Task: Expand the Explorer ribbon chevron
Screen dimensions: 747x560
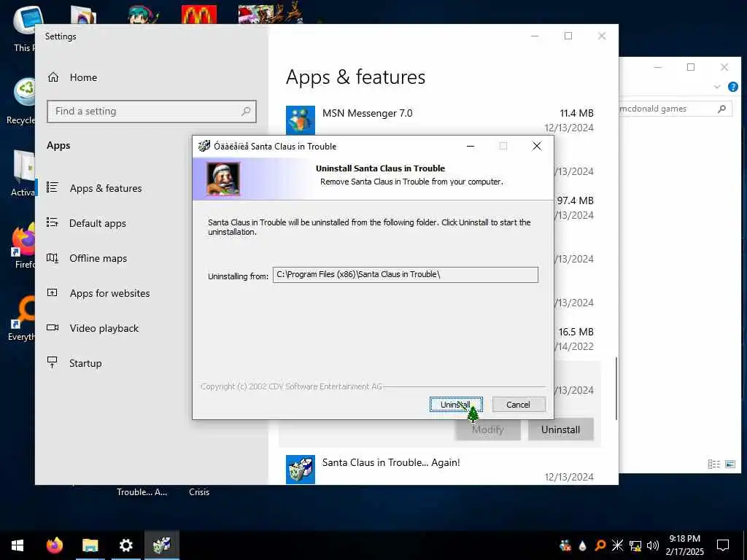Action: [717, 87]
